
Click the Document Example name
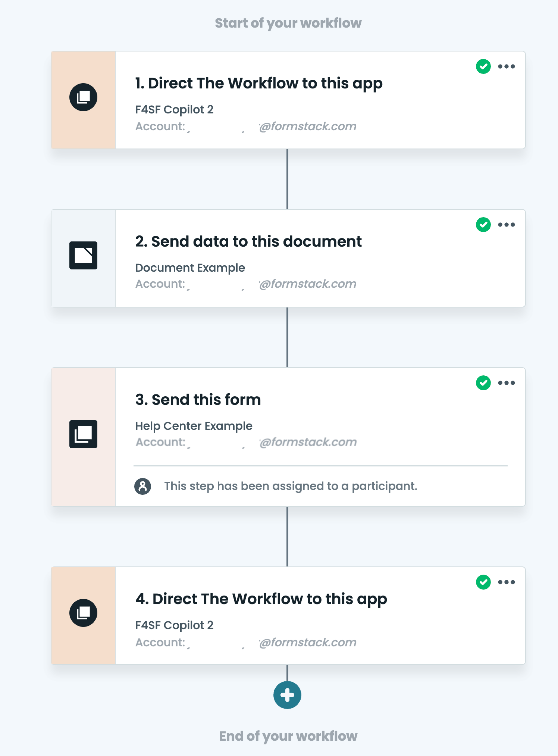pos(190,268)
